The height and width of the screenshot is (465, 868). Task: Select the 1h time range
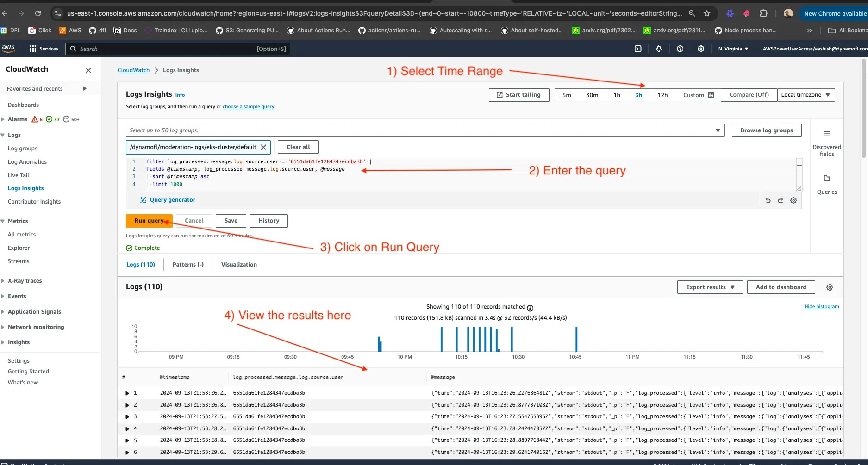(617, 95)
